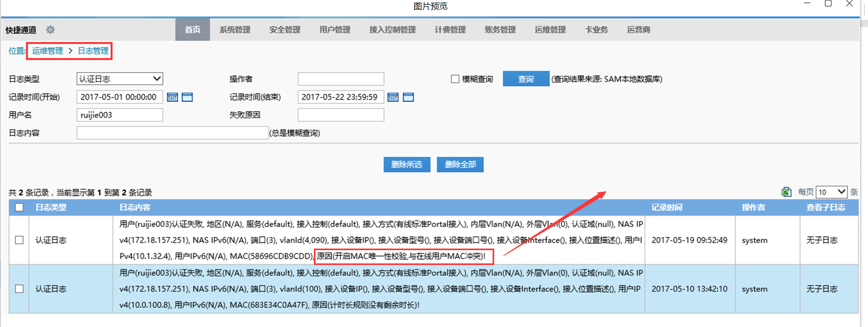Open the 卡业务 menu
The image size is (868, 327).
click(596, 30)
